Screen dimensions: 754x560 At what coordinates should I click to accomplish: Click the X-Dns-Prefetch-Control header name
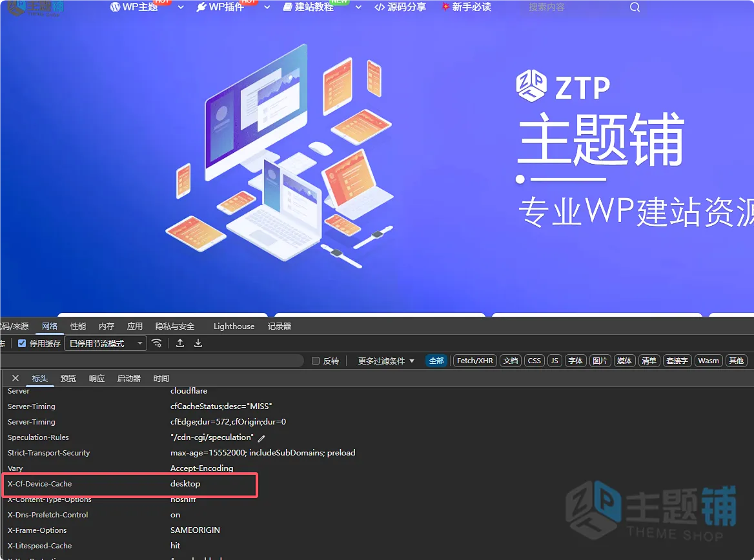pyautogui.click(x=48, y=515)
